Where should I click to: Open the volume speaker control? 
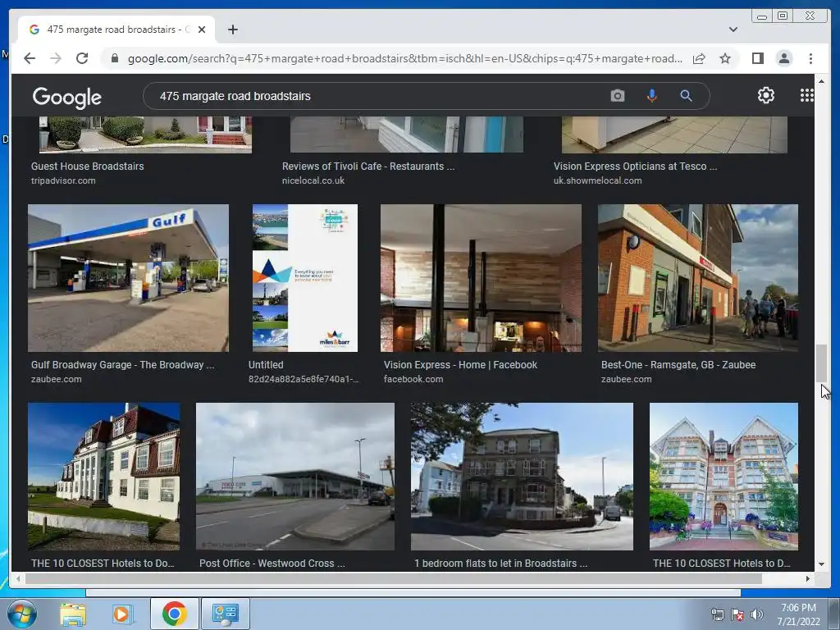[x=756, y=614]
